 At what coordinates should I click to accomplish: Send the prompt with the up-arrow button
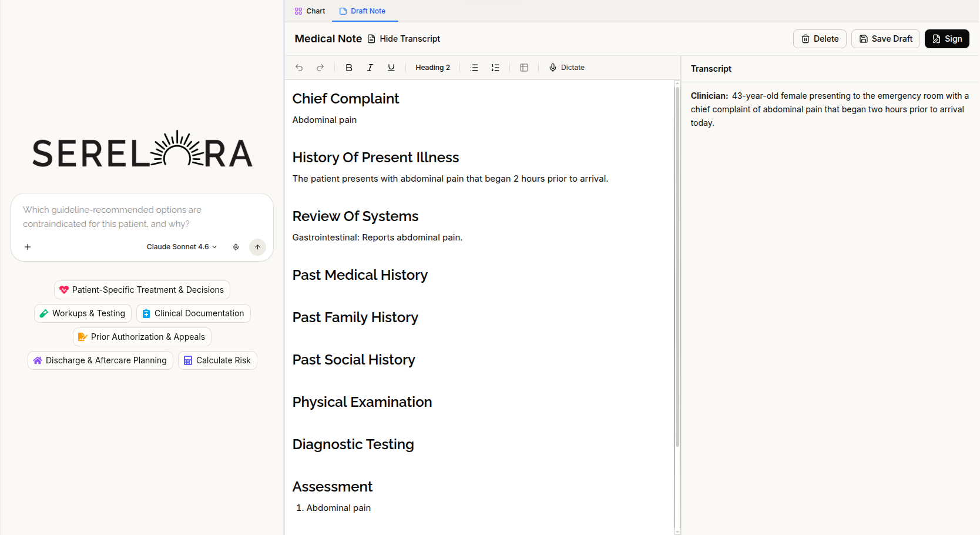click(257, 247)
